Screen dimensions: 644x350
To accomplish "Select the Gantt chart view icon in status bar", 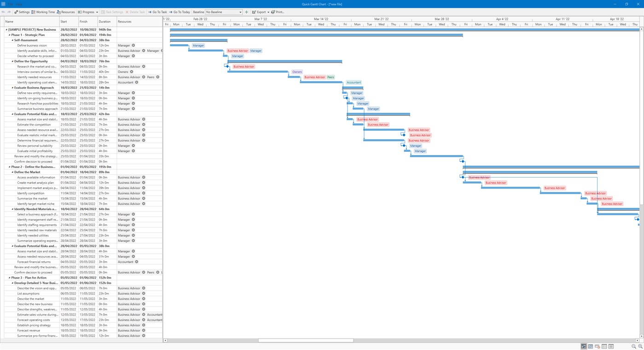I will pyautogui.click(x=584, y=346).
